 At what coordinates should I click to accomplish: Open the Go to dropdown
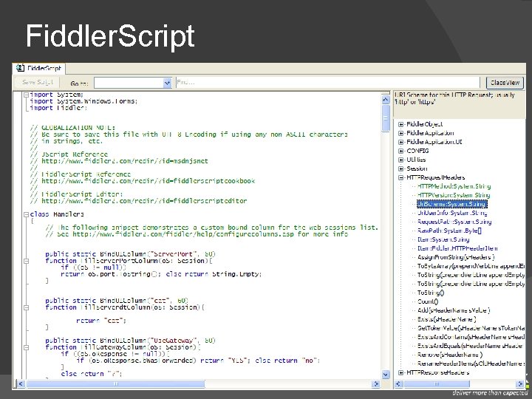[x=167, y=83]
